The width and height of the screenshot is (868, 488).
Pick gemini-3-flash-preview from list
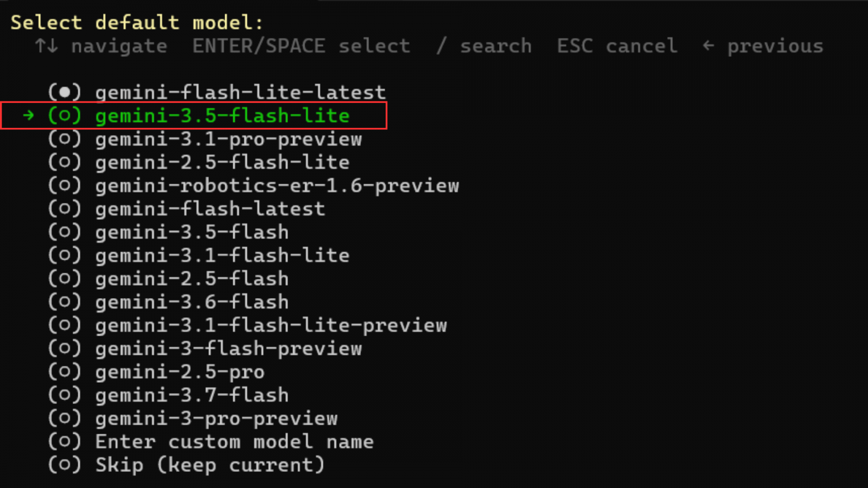tap(205, 349)
